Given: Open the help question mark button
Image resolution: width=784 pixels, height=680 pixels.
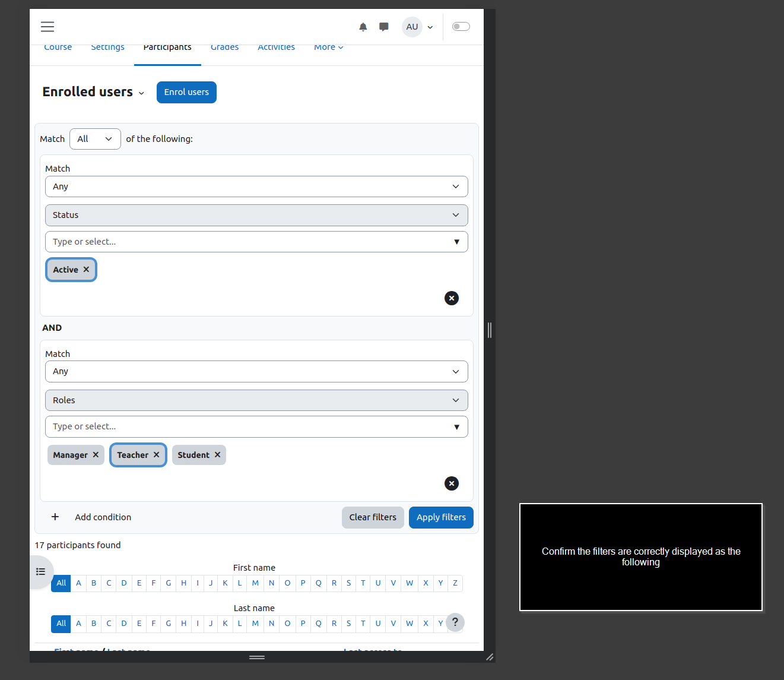Looking at the screenshot, I should click(x=455, y=622).
